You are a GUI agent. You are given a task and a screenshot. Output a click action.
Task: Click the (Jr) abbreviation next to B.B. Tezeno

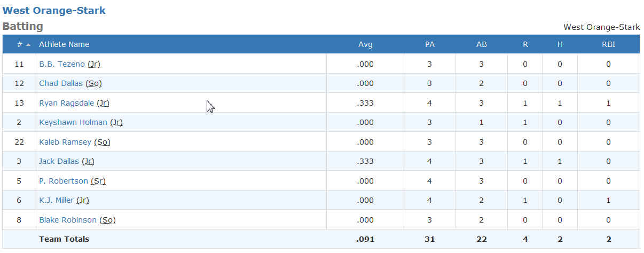click(94, 64)
